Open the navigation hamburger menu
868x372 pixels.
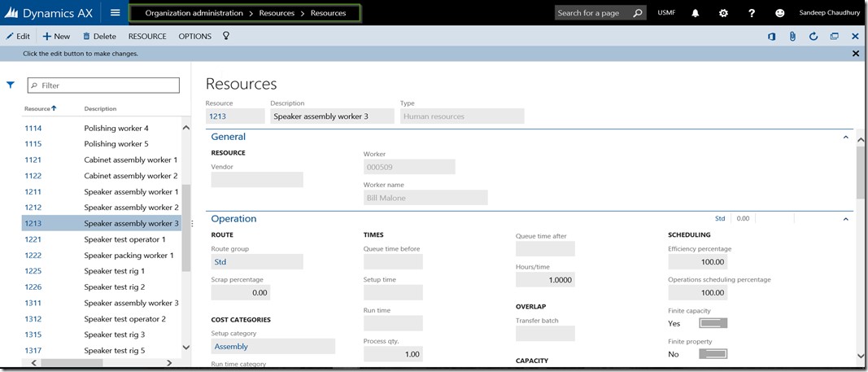click(116, 13)
